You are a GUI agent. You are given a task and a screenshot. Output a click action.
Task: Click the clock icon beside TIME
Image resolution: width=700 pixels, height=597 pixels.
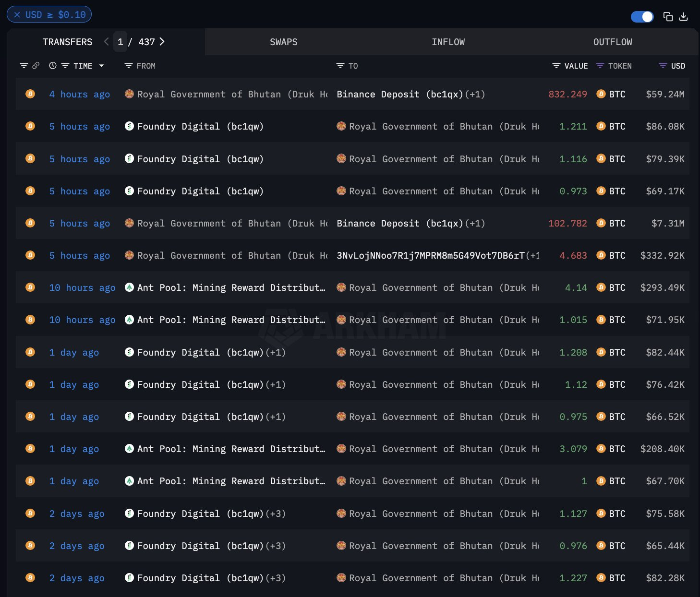click(x=53, y=66)
